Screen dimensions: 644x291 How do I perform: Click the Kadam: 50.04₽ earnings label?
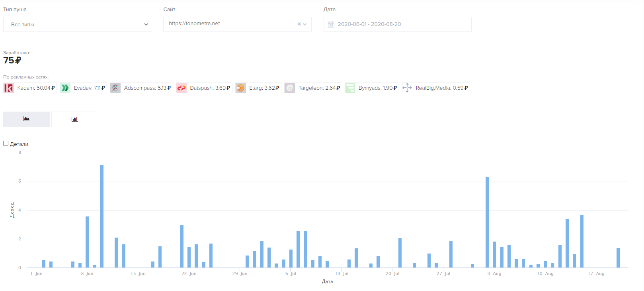(36, 88)
